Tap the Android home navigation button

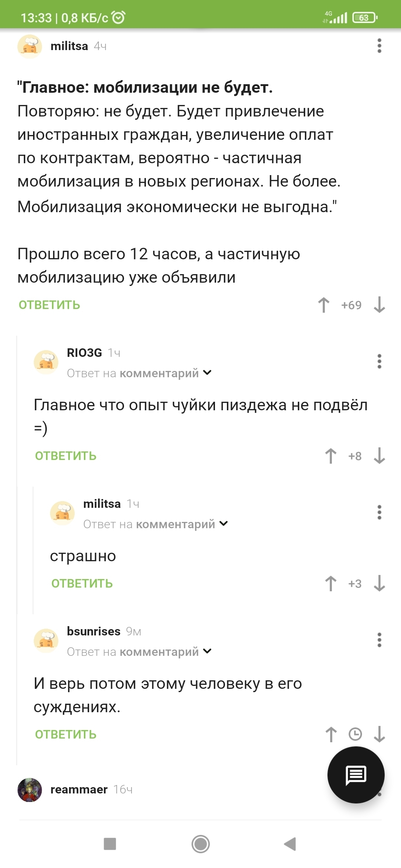click(200, 844)
